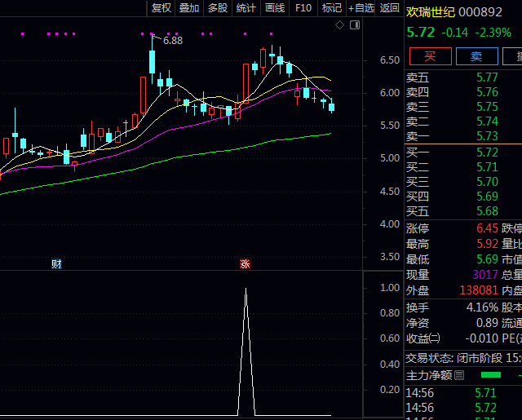Click the 返回 back button
Viewport: 522px width, 420px height.
point(389,7)
